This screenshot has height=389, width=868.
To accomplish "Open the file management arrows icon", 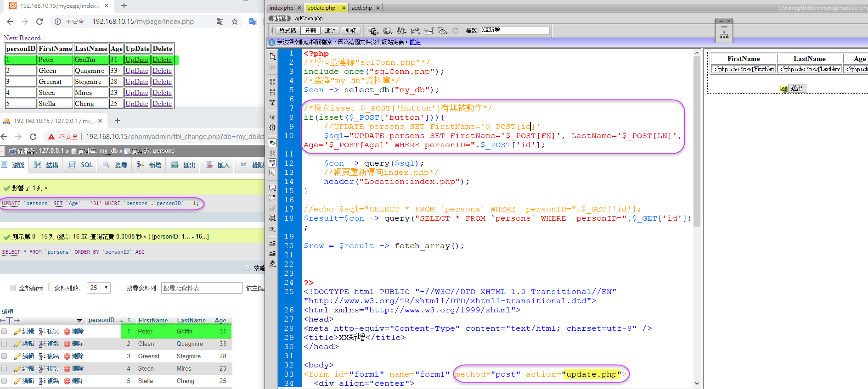I will click(401, 31).
